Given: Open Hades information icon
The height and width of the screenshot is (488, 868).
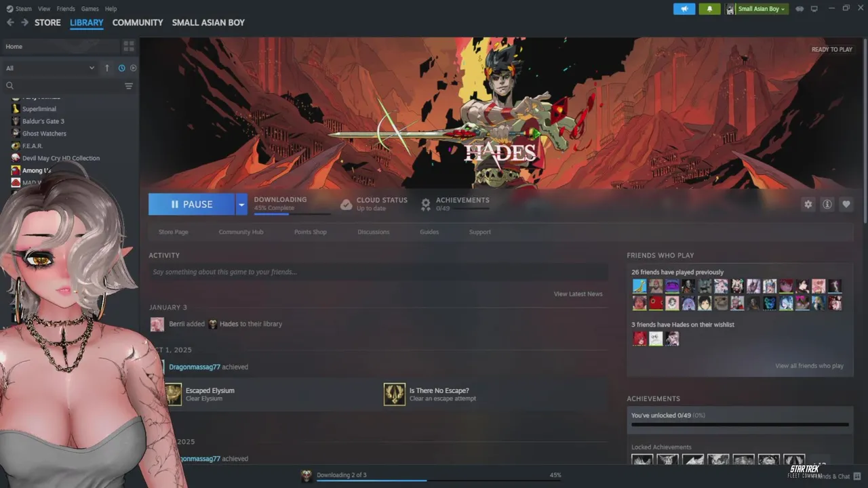Looking at the screenshot, I should point(827,204).
